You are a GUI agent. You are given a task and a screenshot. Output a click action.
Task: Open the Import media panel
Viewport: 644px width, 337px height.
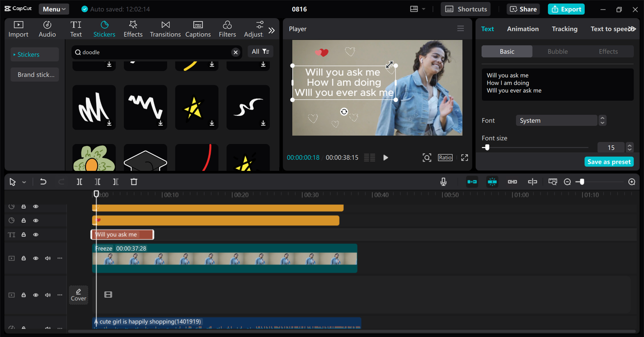pos(18,29)
